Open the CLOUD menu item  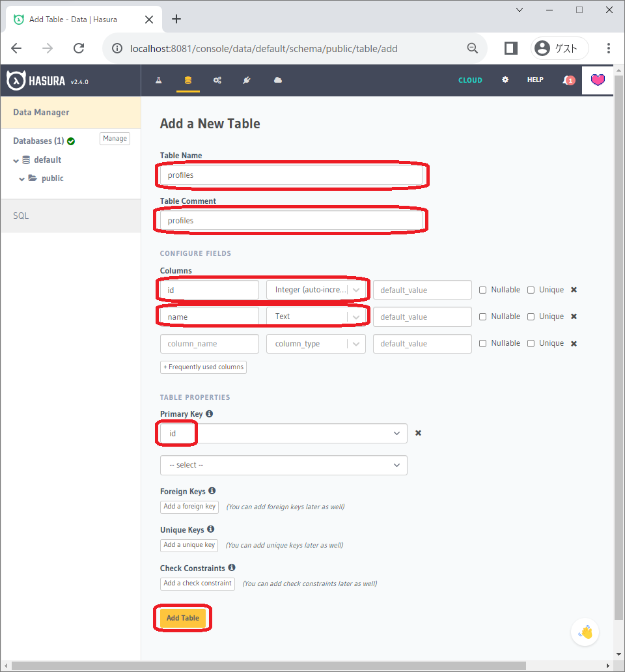(470, 80)
